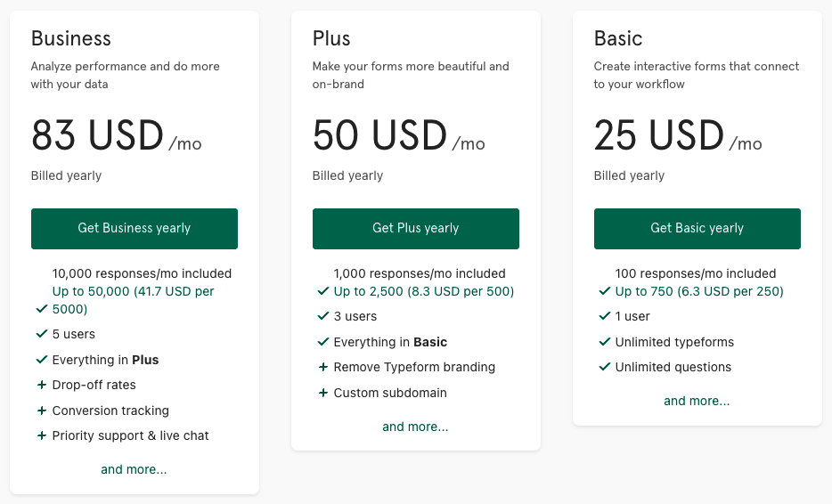The width and height of the screenshot is (832, 504).
Task: Click the plus icon beside Remove Typeform branding
Action: (322, 368)
